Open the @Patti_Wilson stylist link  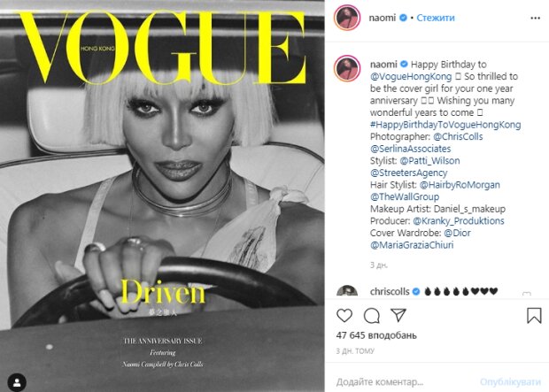pos(429,161)
